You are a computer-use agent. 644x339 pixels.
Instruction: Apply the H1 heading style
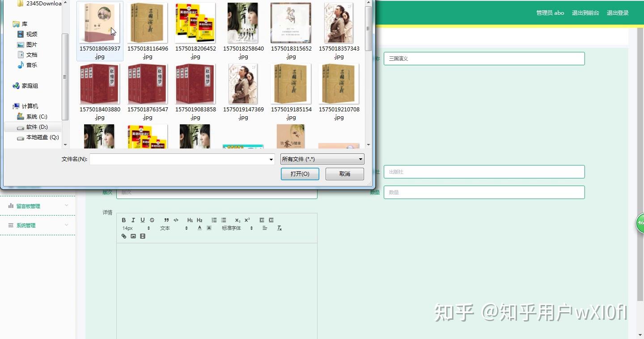point(190,220)
